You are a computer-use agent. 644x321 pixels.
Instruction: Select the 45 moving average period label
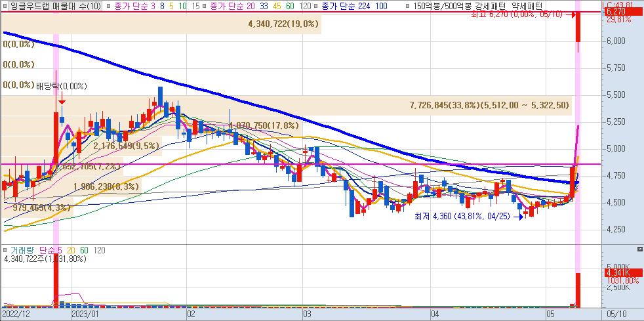click(277, 6)
